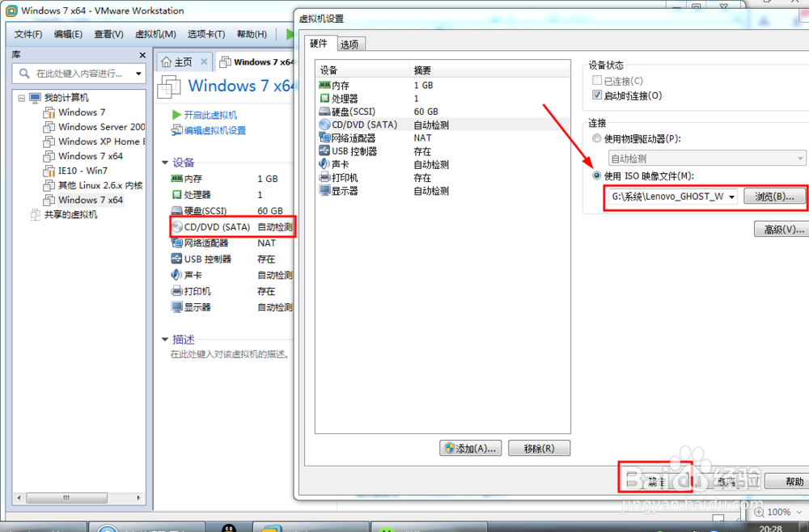809x532 pixels.
Task: Click the library scrollbar left arrow
Action: (x=19, y=498)
